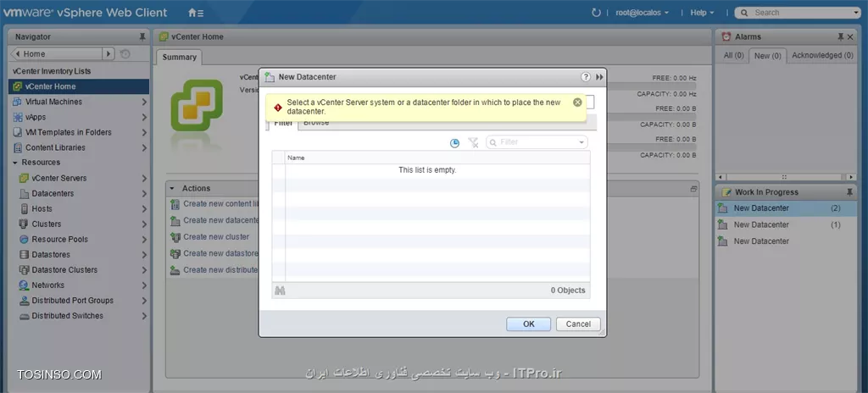Switch to the Browse tab in dialog

point(316,123)
